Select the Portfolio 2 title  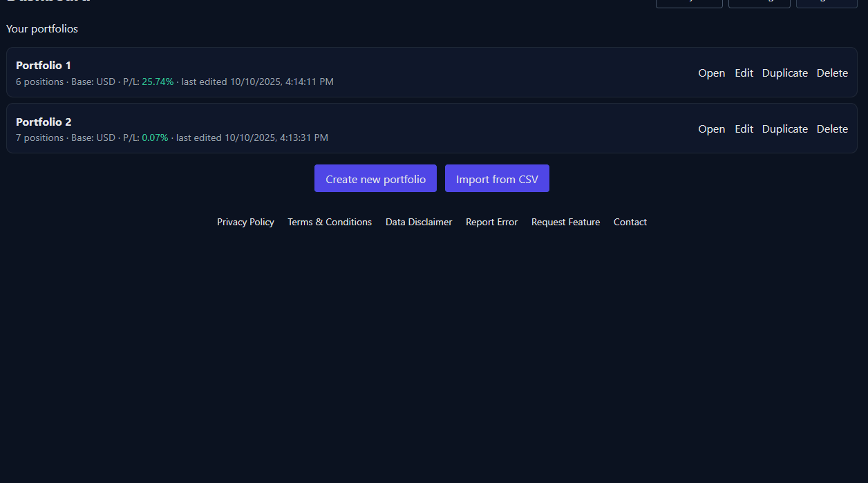43,122
